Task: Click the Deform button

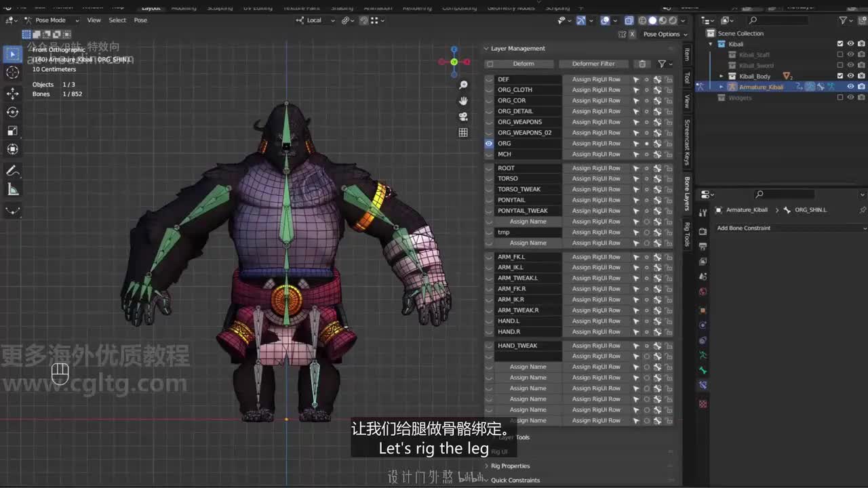Action: pyautogui.click(x=524, y=64)
